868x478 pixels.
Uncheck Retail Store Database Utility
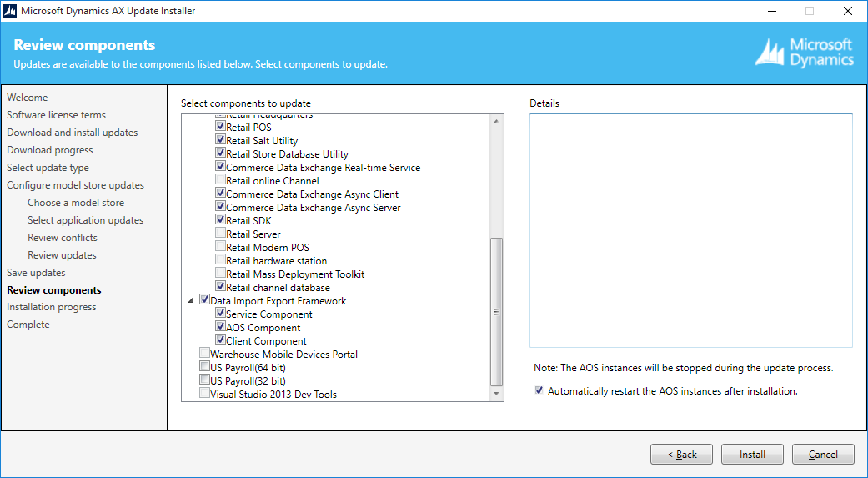(x=220, y=153)
